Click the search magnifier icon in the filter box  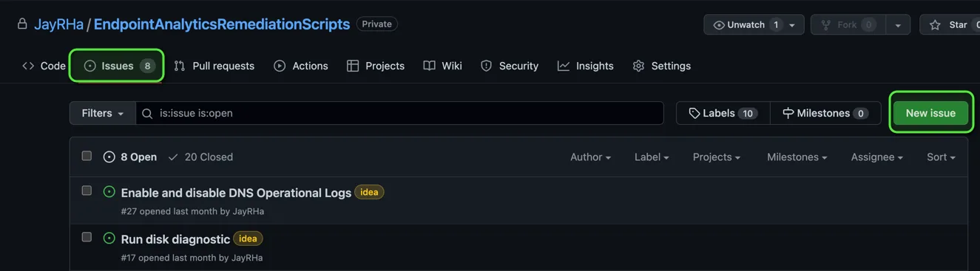click(147, 113)
